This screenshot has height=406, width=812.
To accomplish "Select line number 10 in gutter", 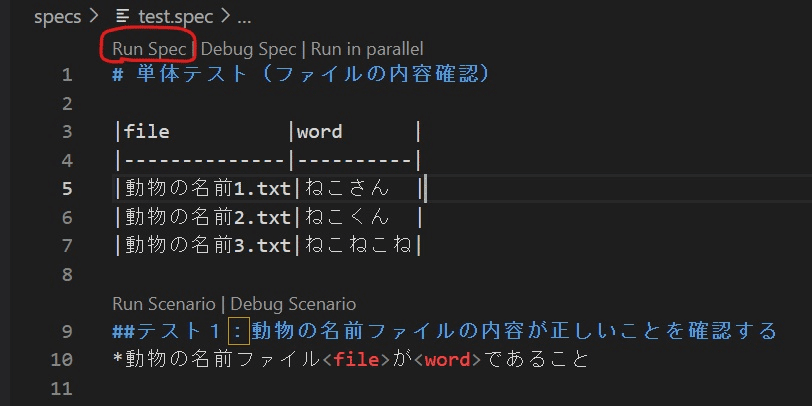I will click(62, 359).
